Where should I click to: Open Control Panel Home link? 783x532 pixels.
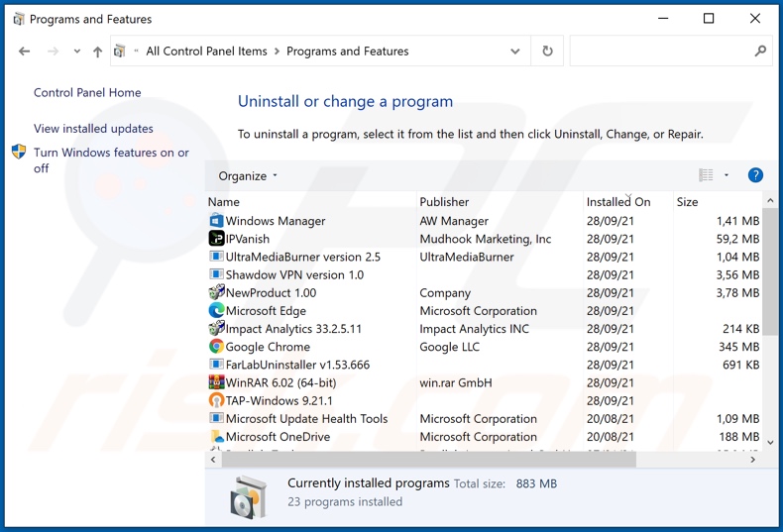click(x=87, y=93)
